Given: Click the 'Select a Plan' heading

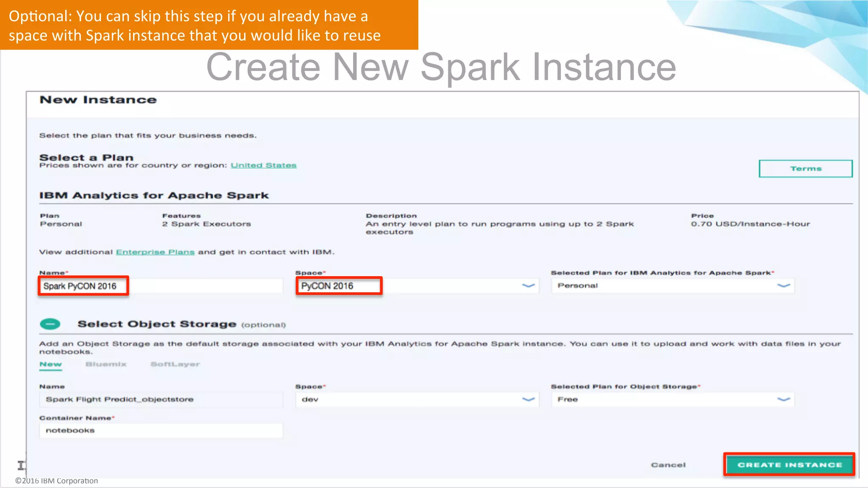Looking at the screenshot, I should (86, 157).
